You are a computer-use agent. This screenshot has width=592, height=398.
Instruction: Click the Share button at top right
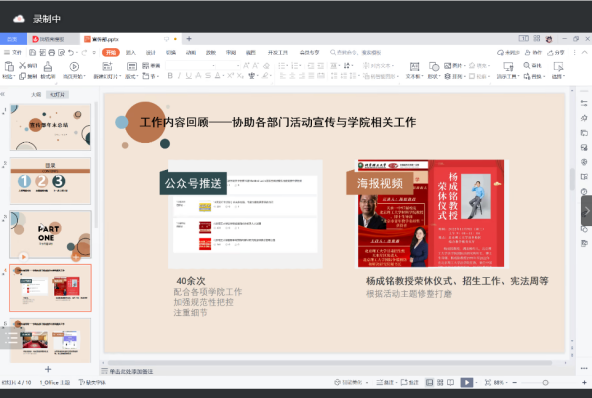(556, 52)
